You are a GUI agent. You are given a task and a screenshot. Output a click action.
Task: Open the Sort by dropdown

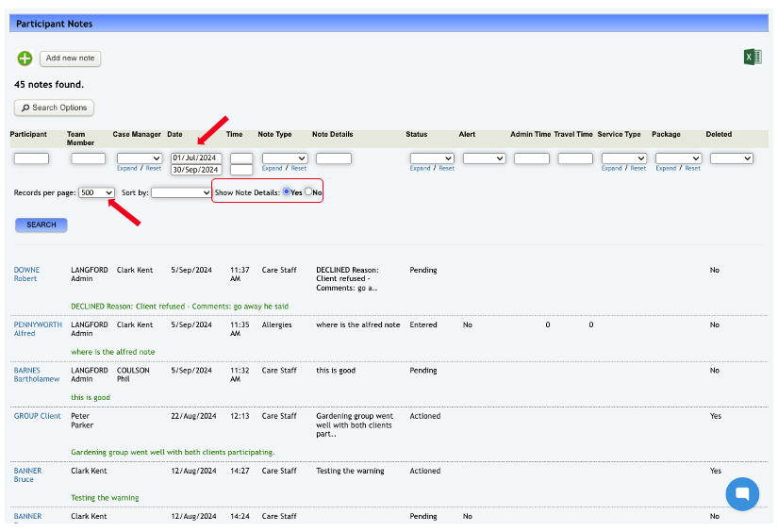coord(181,192)
